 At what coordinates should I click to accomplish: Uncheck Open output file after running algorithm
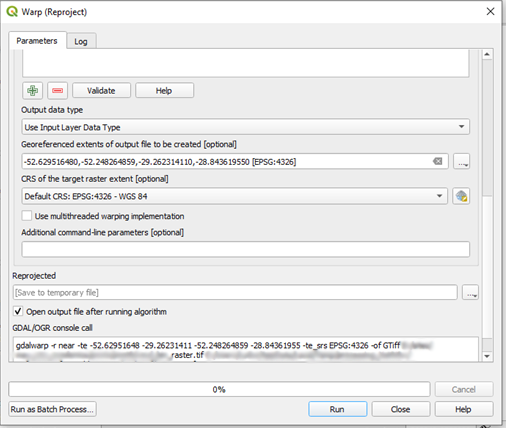pyautogui.click(x=18, y=311)
